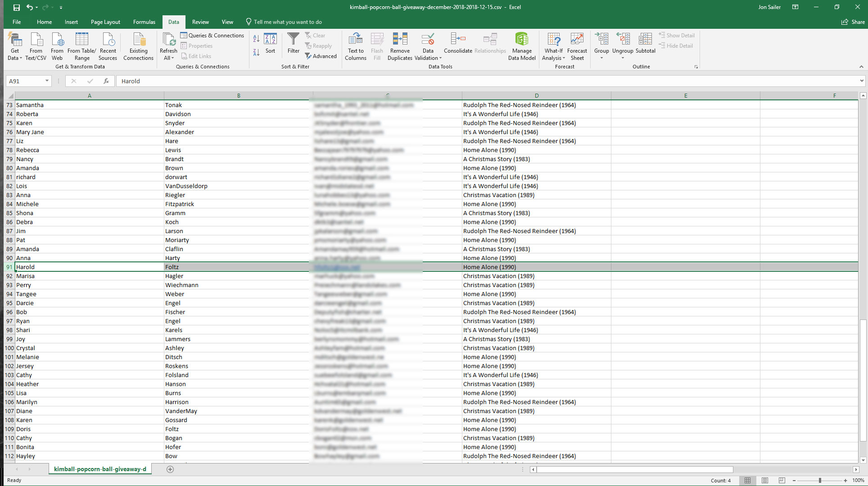This screenshot has height=486, width=868.
Task: Expand the Get Data dropdown menu
Action: [15, 46]
